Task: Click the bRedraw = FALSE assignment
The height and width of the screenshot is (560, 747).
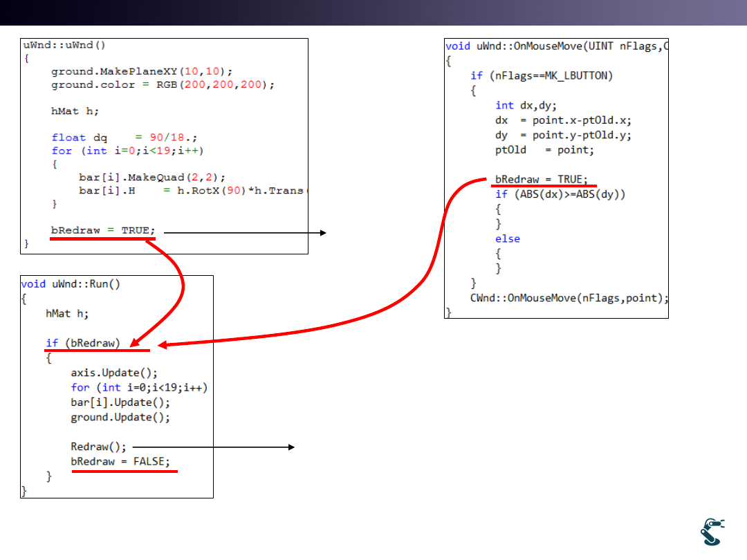Action: coord(120,461)
